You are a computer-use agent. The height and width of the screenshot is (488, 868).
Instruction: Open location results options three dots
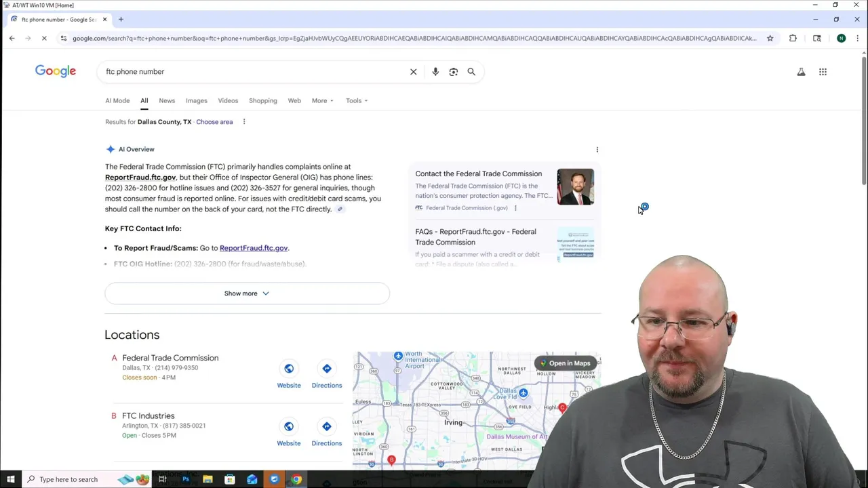(x=244, y=122)
